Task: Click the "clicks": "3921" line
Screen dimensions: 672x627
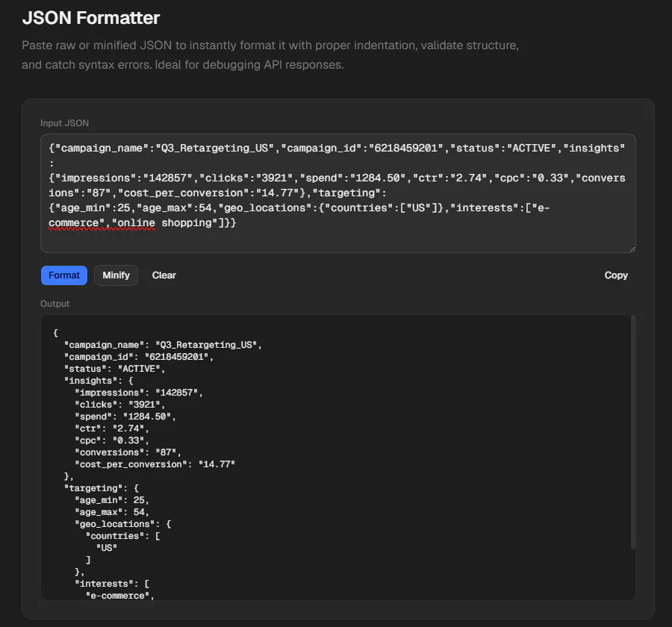Action: (x=119, y=405)
